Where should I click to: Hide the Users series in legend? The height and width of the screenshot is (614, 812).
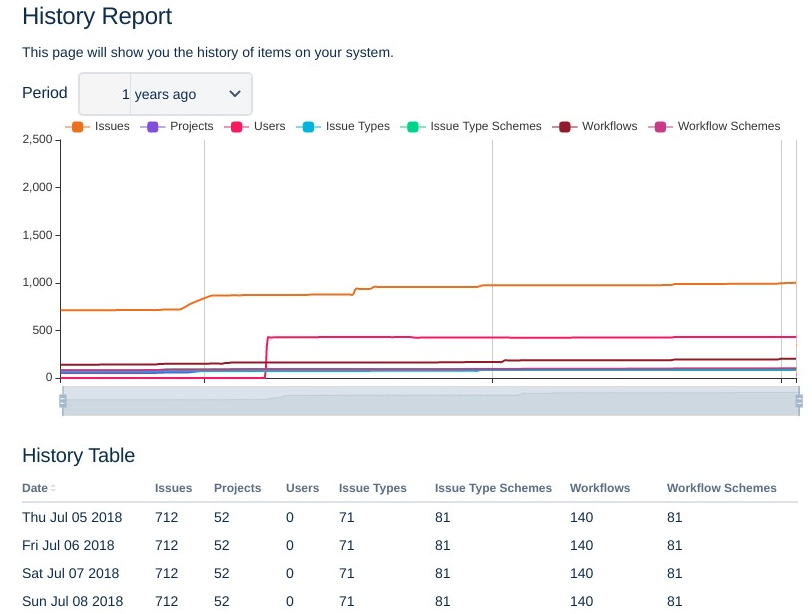[236, 127]
